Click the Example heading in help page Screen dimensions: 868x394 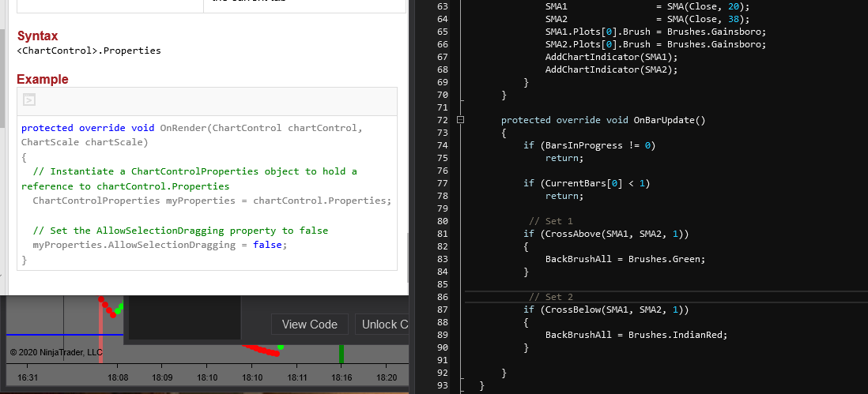click(x=43, y=79)
